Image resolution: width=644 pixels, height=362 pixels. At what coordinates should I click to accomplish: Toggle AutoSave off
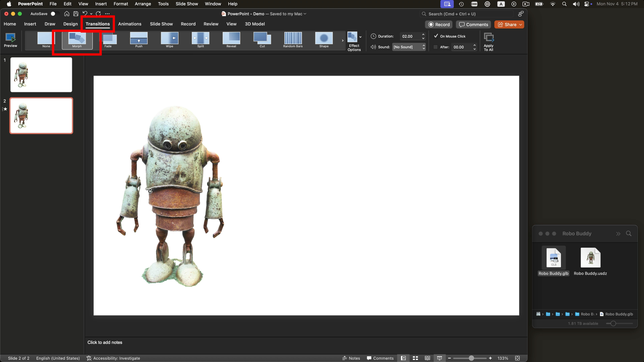click(55, 14)
